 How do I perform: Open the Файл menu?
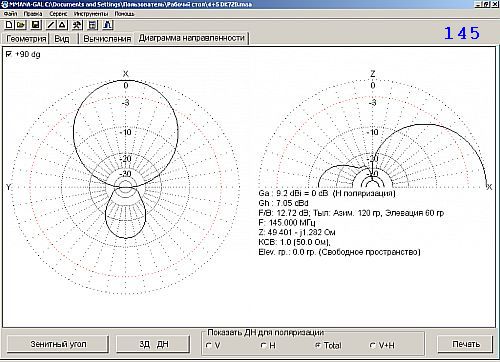pyautogui.click(x=11, y=14)
